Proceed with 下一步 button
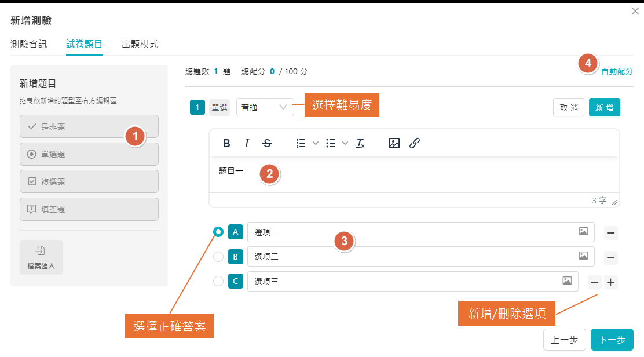Screen dimensions: 644x357 pyautogui.click(x=612, y=340)
